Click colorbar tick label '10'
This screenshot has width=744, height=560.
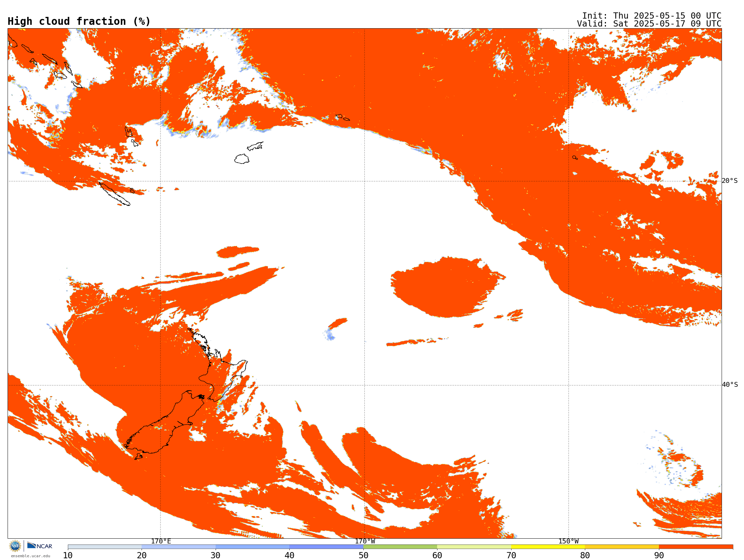[x=68, y=556]
